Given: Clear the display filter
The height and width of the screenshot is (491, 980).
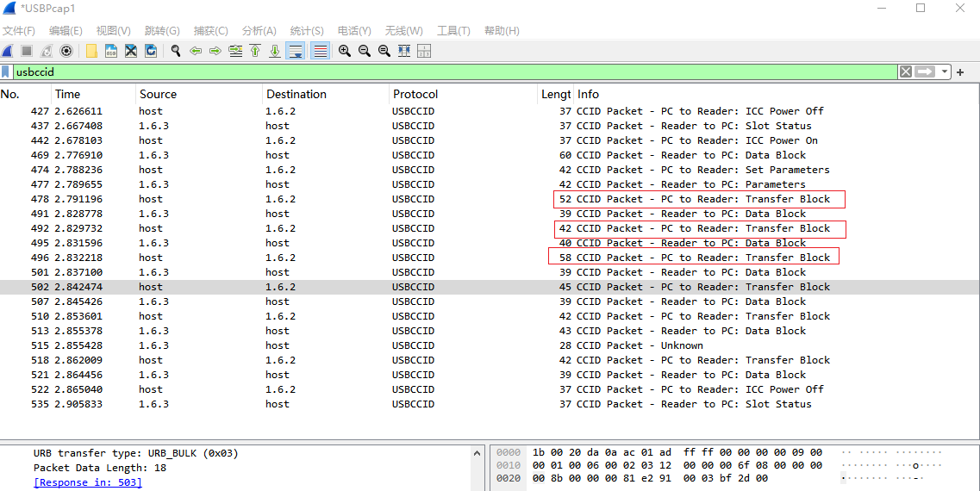Looking at the screenshot, I should pyautogui.click(x=905, y=71).
